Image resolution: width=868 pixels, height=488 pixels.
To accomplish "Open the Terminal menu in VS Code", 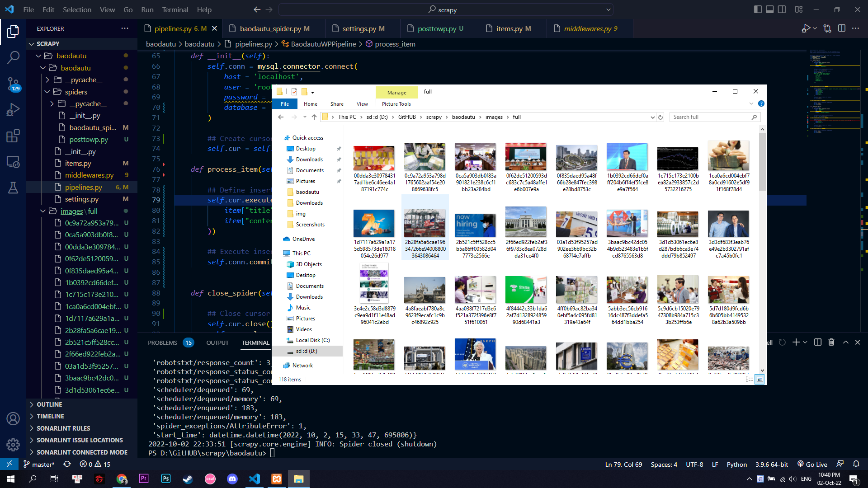I will [x=175, y=9].
